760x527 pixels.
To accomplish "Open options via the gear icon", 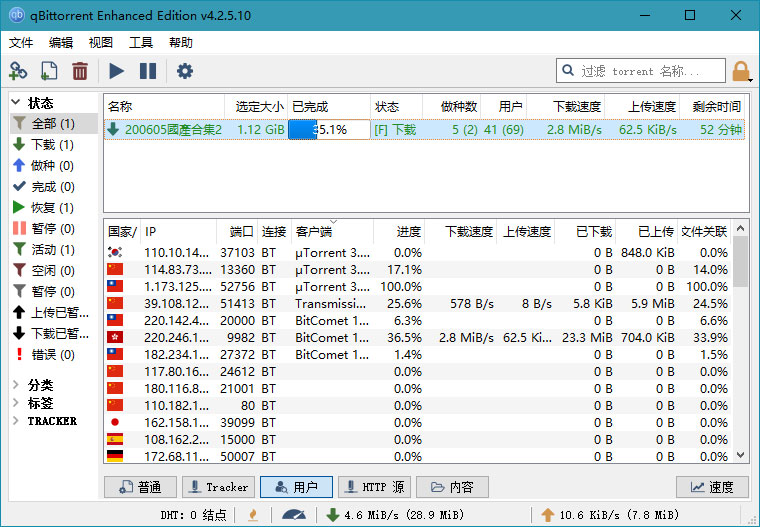I will 185,71.
